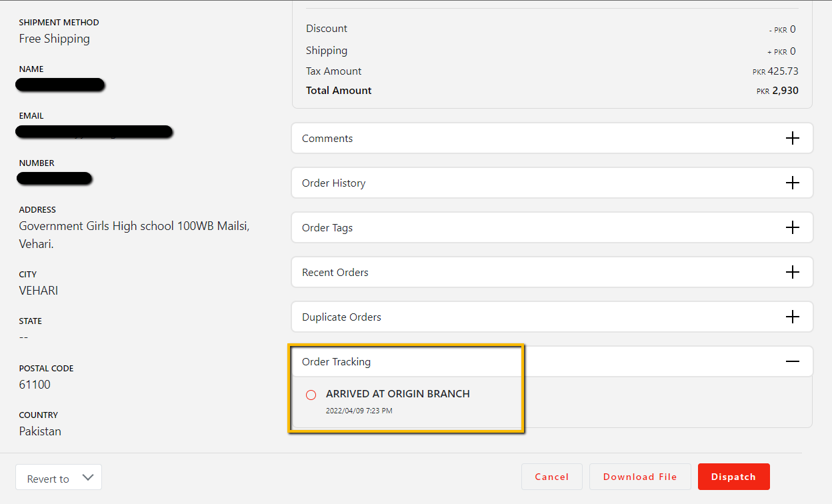Click the Cancel button
832x504 pixels.
[x=551, y=477]
